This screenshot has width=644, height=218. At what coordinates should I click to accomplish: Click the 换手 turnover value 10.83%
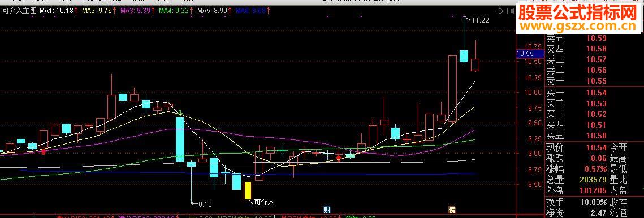(x=594, y=202)
